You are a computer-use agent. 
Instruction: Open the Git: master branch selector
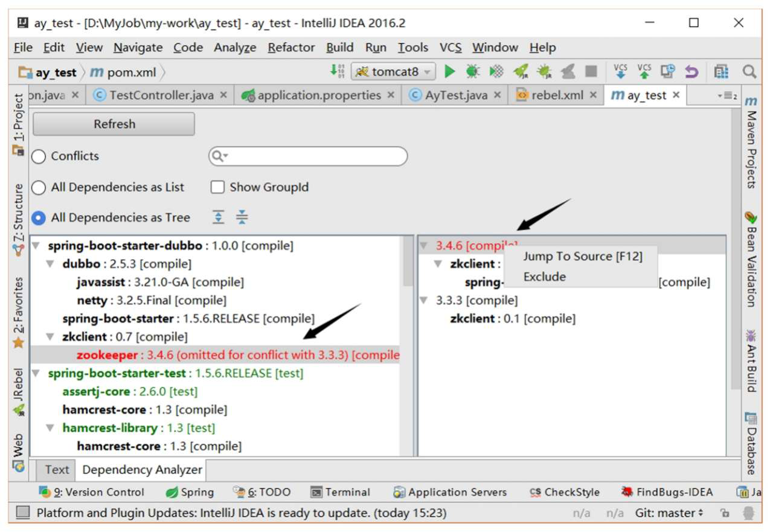pyautogui.click(x=669, y=513)
